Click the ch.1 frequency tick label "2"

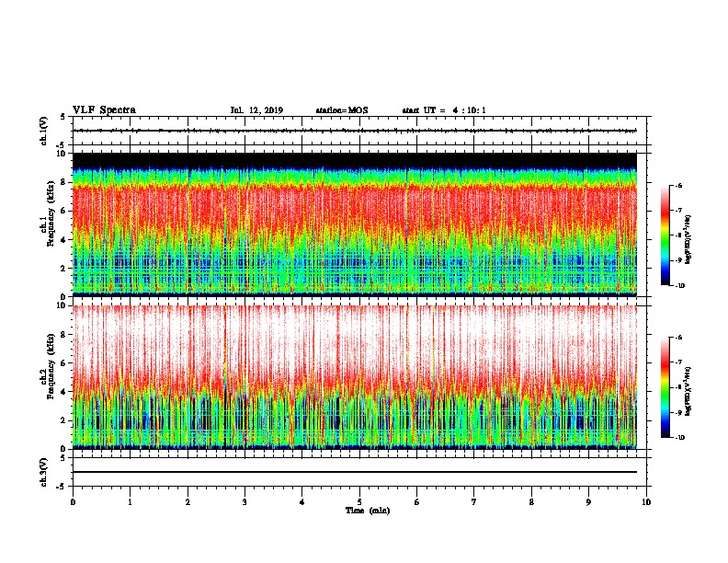point(63,269)
